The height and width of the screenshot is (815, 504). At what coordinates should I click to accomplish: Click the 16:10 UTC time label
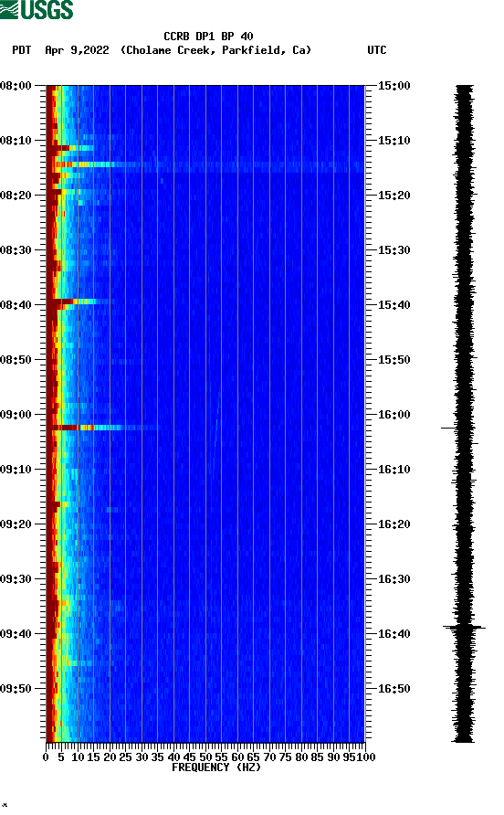point(394,470)
